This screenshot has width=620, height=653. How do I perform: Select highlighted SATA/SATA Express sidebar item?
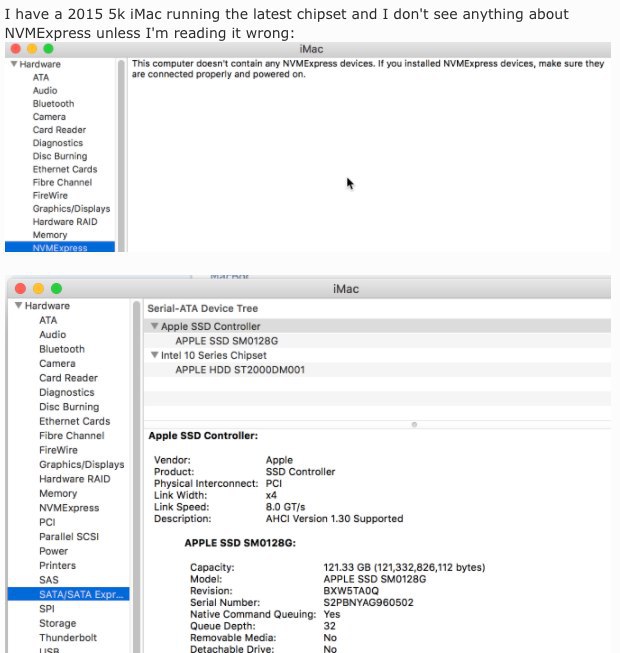[68, 594]
